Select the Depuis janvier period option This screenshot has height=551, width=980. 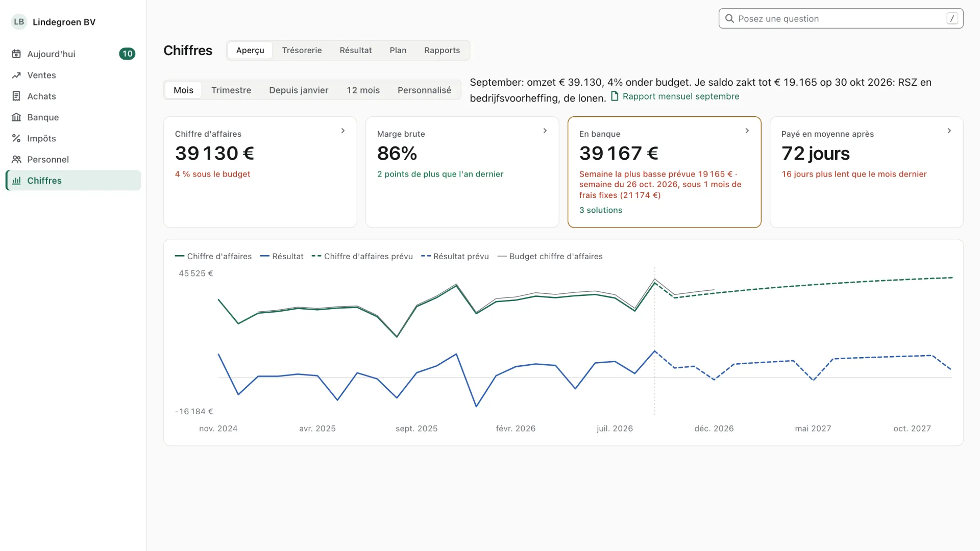(x=299, y=90)
